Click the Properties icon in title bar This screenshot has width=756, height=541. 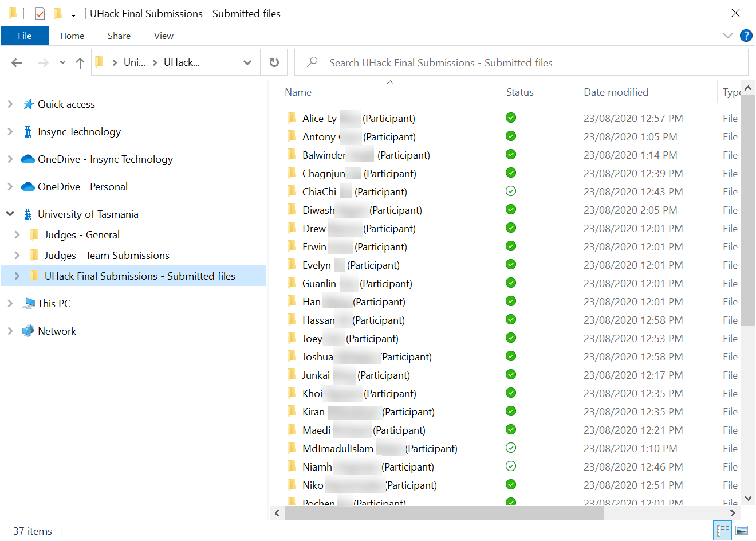tap(40, 13)
